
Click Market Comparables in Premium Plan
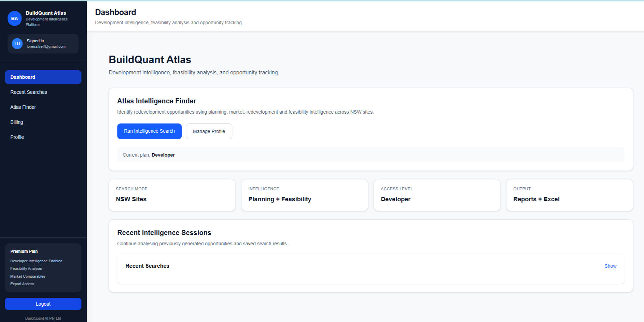28,276
